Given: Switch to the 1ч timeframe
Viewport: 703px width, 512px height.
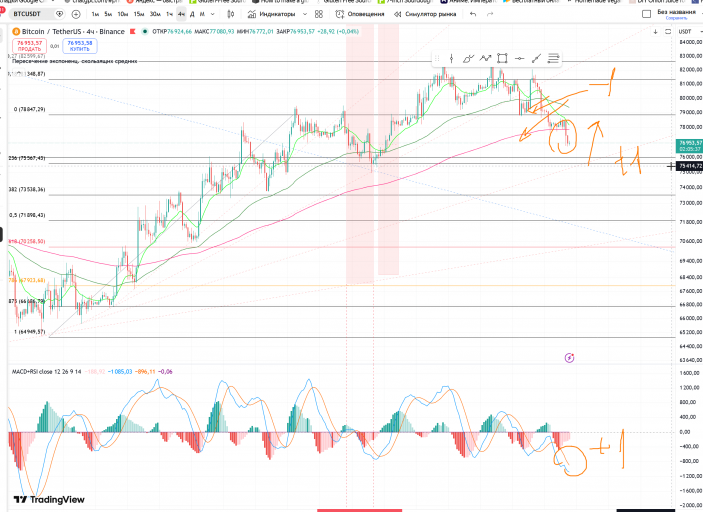Looking at the screenshot, I should pos(169,14).
